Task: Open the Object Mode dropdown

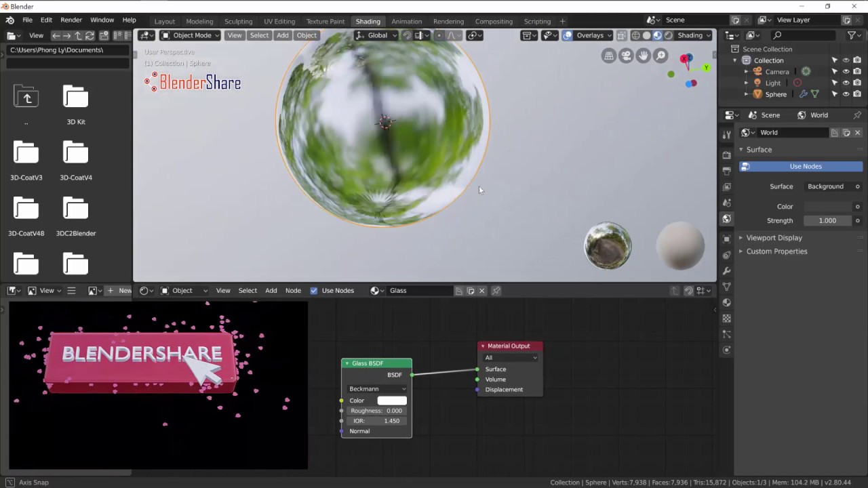Action: pyautogui.click(x=190, y=35)
